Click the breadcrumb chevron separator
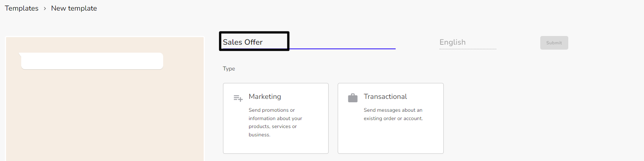Screen dimensions: 644x161 [x=45, y=8]
